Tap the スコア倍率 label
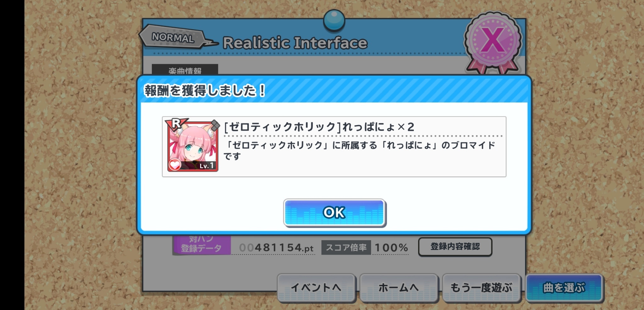 pos(346,247)
